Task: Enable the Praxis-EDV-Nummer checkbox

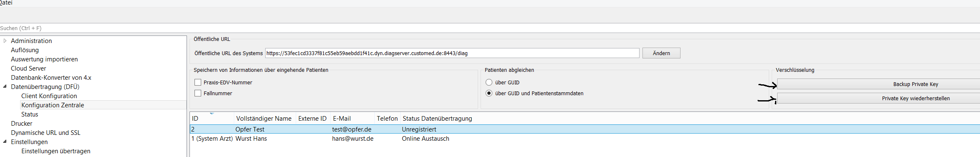Action: coord(198,82)
